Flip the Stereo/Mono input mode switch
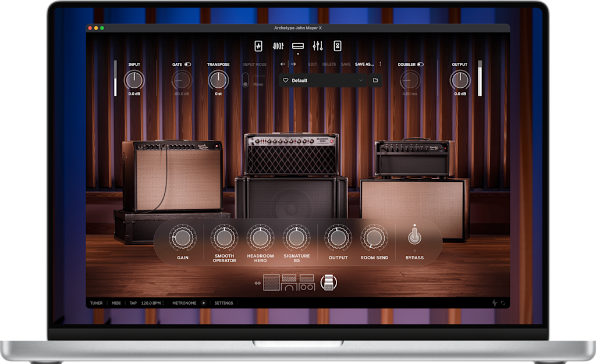 click(x=246, y=80)
